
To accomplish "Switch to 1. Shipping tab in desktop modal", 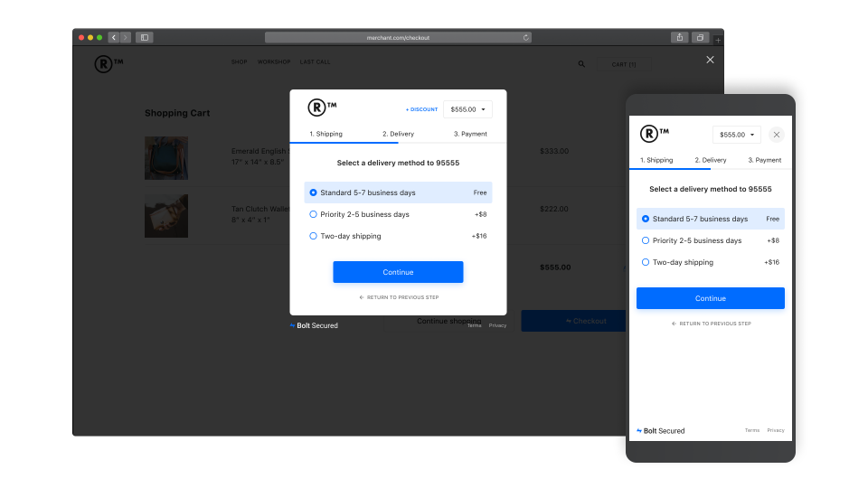I will tap(326, 134).
